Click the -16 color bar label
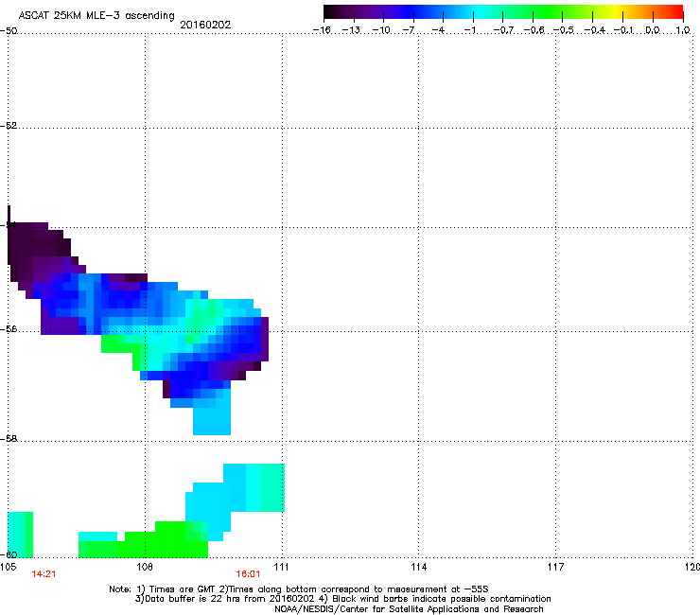 point(322,30)
